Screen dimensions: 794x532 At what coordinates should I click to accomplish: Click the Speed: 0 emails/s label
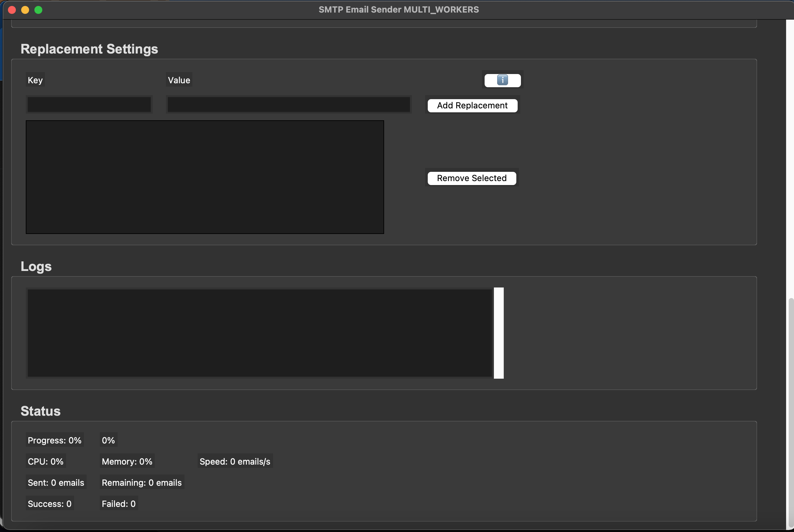pyautogui.click(x=235, y=461)
